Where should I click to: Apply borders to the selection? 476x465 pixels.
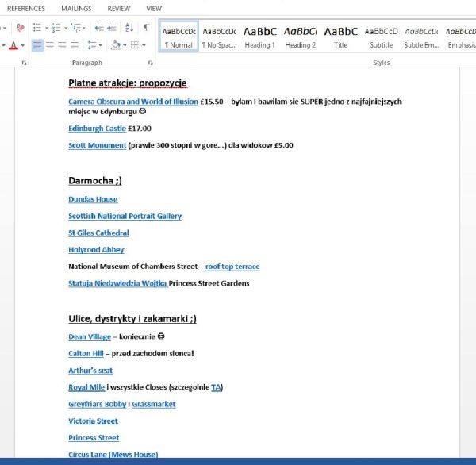[x=135, y=45]
